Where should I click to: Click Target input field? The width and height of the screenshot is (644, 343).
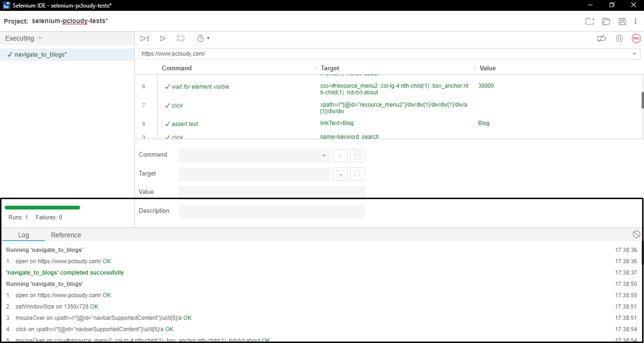(254, 174)
